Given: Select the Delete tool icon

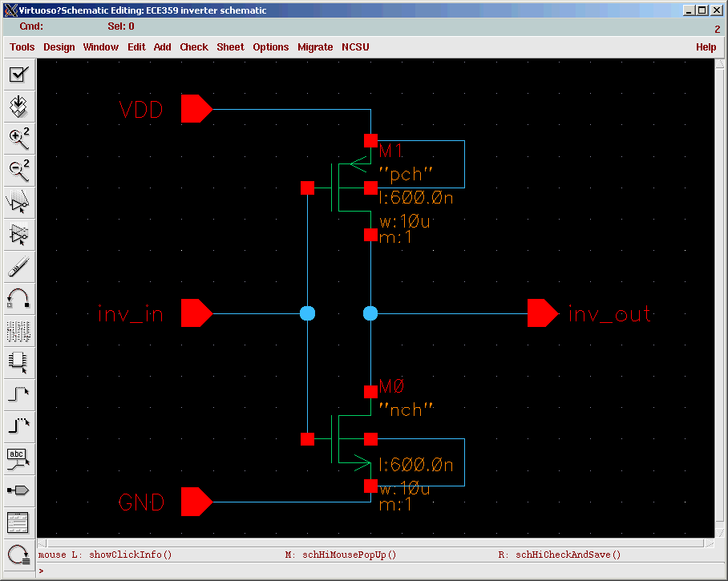Looking at the screenshot, I should pyautogui.click(x=18, y=266).
